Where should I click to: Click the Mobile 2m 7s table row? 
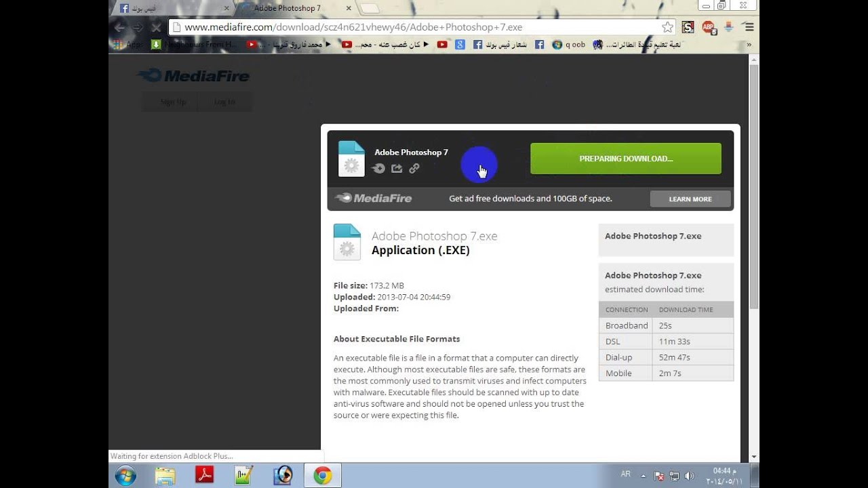(x=666, y=373)
